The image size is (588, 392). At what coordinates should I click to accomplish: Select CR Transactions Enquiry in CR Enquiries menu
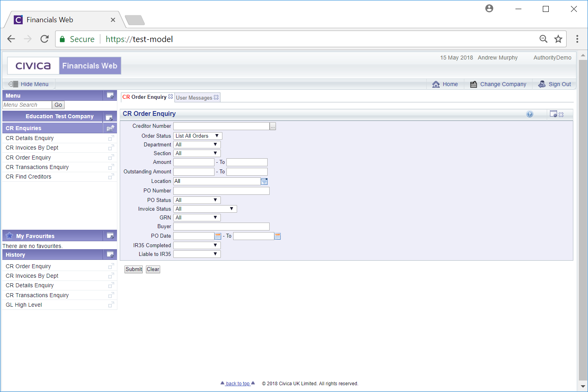tap(37, 167)
